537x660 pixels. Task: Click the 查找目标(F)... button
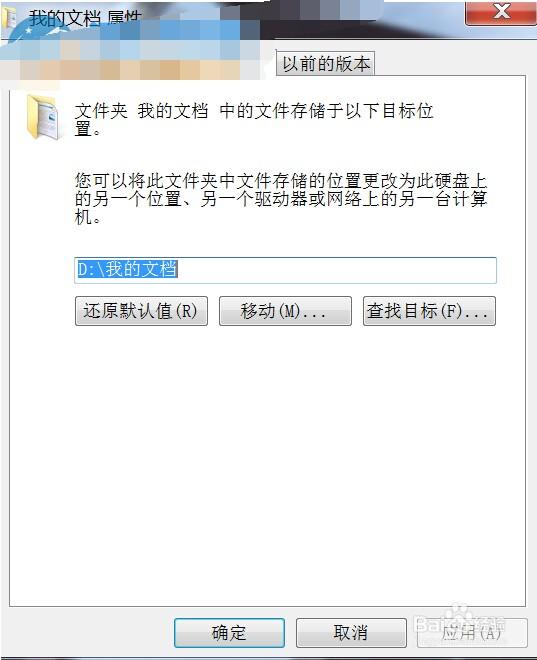click(429, 311)
